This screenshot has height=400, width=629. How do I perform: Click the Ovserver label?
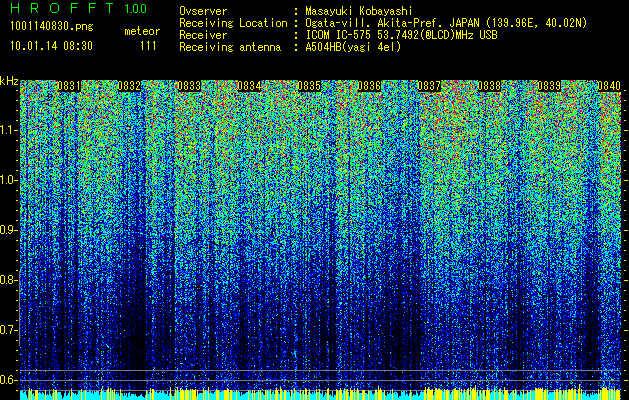click(203, 12)
